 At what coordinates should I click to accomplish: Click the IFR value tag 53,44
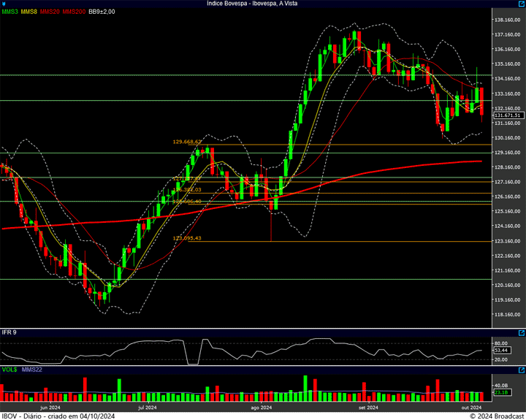click(501, 351)
